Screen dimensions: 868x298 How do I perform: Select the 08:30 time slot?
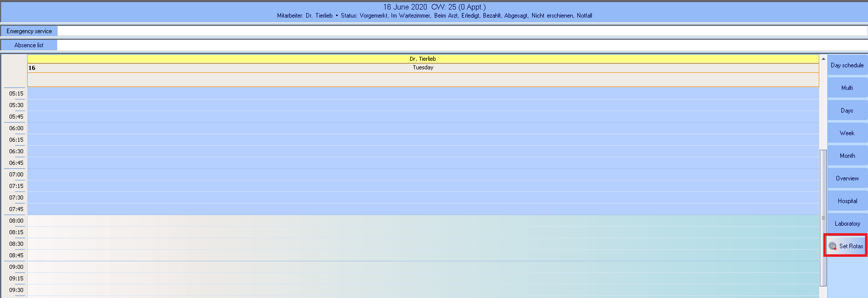423,244
